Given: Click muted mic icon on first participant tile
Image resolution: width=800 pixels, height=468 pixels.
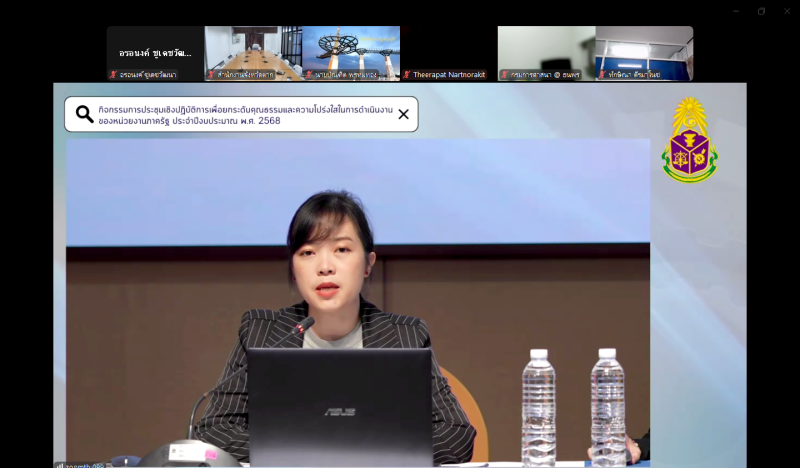Looking at the screenshot, I should pos(113,75).
